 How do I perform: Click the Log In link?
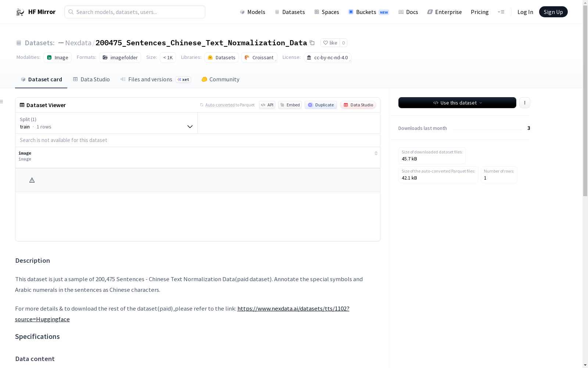(525, 12)
